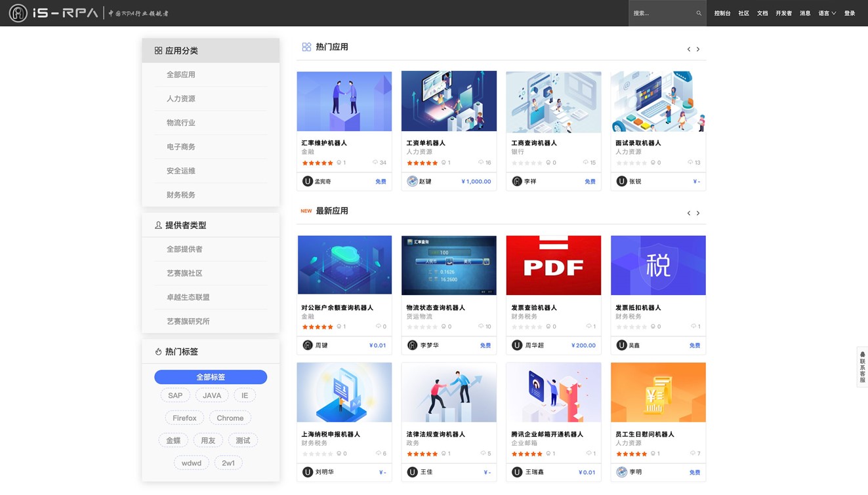Toggle the Chrome tag filter
The height and width of the screenshot is (495, 868).
click(x=230, y=418)
